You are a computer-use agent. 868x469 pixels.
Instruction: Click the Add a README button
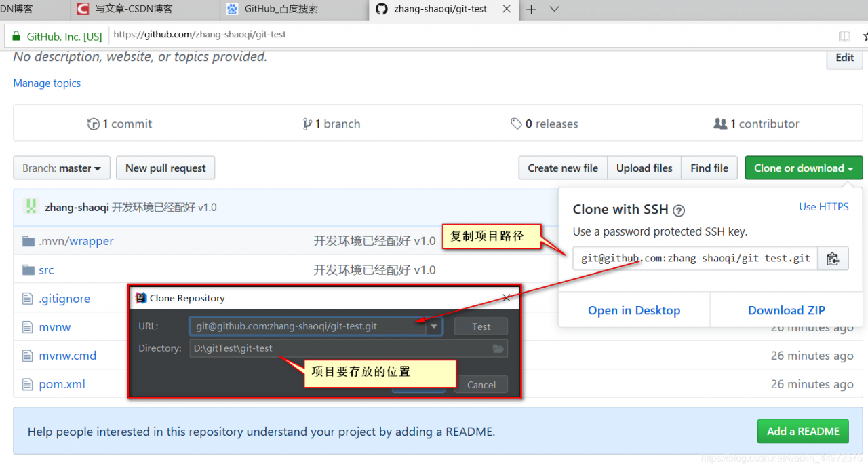click(803, 431)
